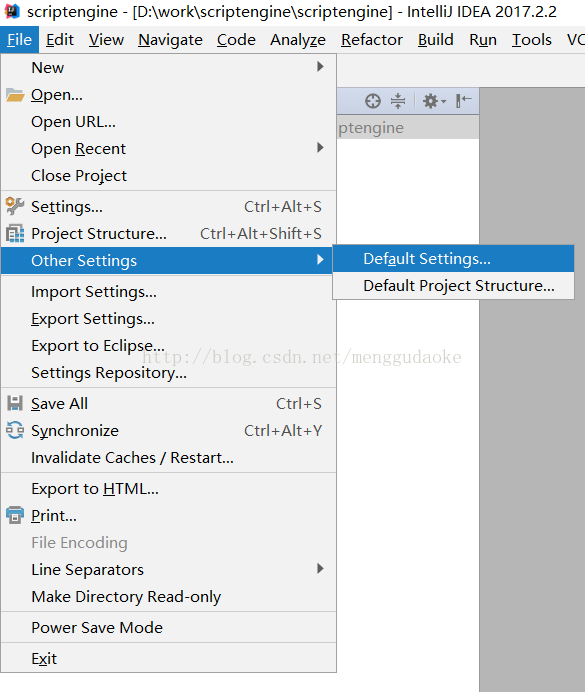Expand the Open Recent submenu arrow
585x692 pixels.
click(320, 148)
